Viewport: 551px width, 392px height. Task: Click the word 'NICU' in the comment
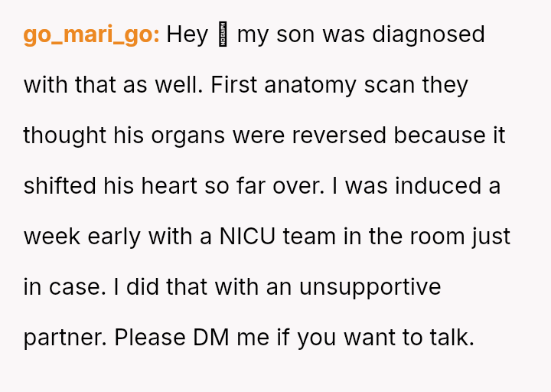pyautogui.click(x=248, y=237)
